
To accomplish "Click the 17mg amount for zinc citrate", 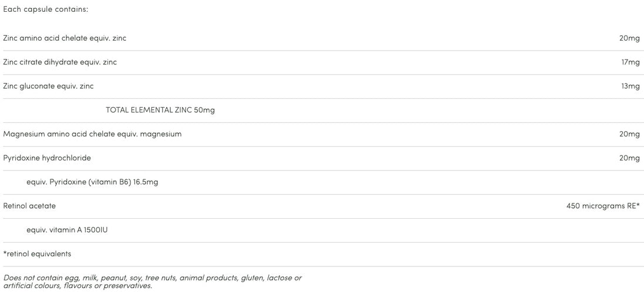I will 630,62.
